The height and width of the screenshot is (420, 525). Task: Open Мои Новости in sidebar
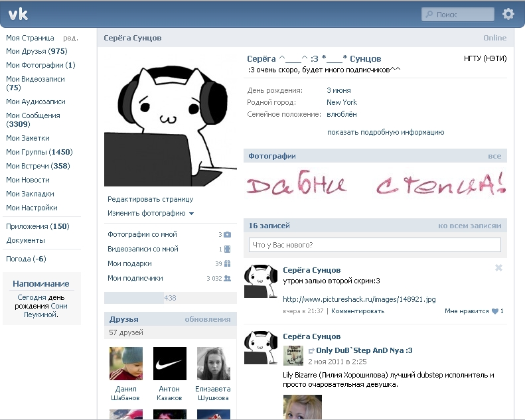pos(27,180)
